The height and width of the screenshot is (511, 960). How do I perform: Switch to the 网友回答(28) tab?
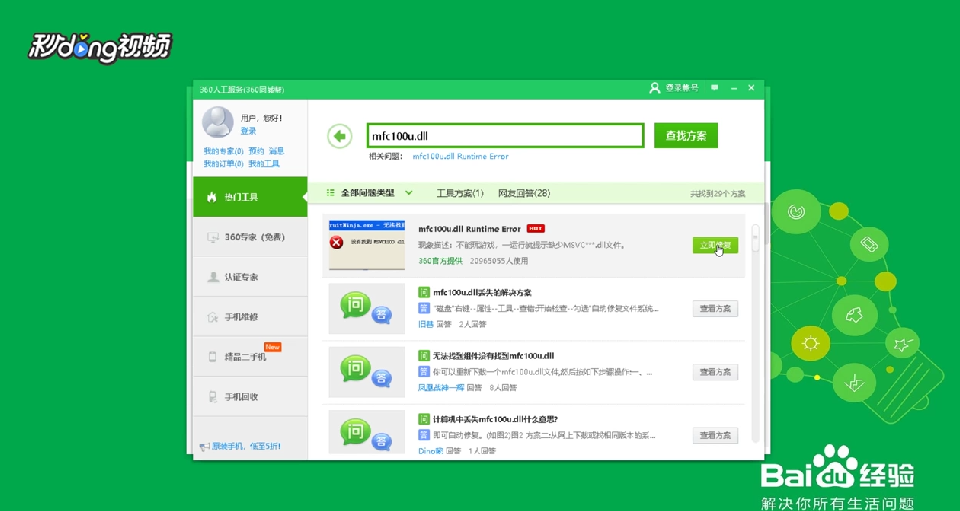click(x=524, y=193)
